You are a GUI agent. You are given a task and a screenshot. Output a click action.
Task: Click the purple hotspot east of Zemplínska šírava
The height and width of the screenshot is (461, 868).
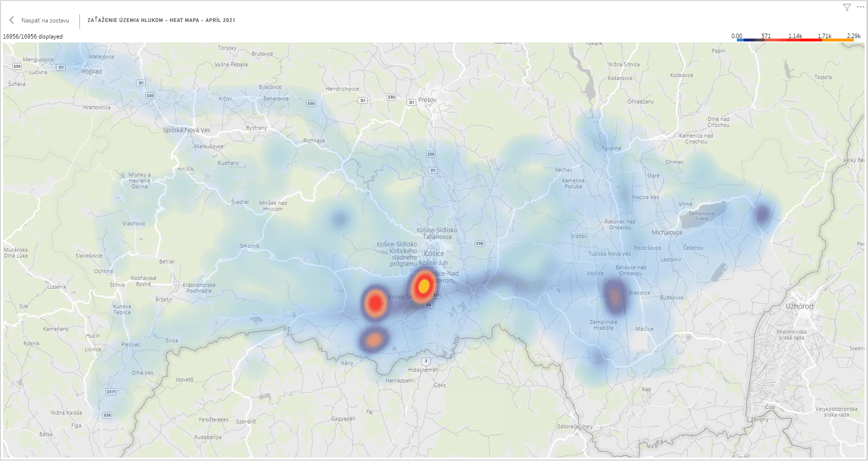point(762,214)
